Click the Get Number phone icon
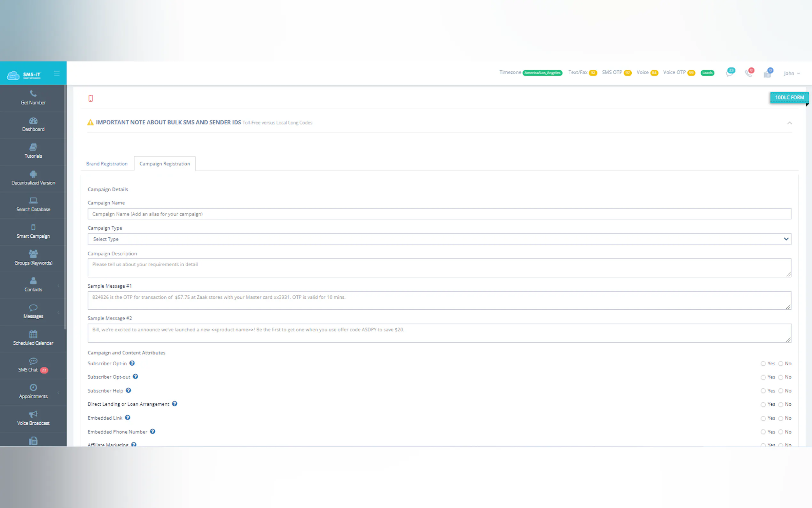The image size is (812, 508). tap(33, 93)
